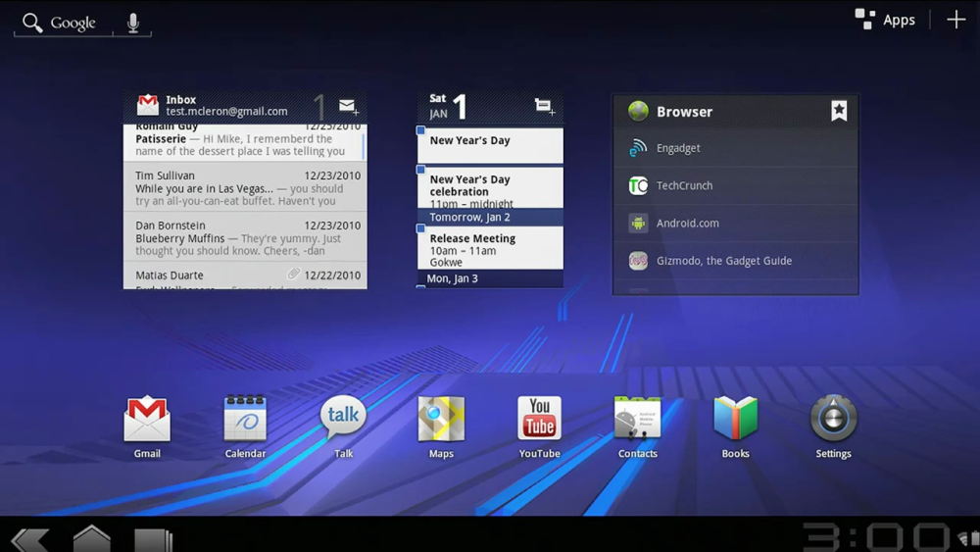Tap the voice search microphone
The height and width of the screenshot is (552, 980).
(133, 23)
